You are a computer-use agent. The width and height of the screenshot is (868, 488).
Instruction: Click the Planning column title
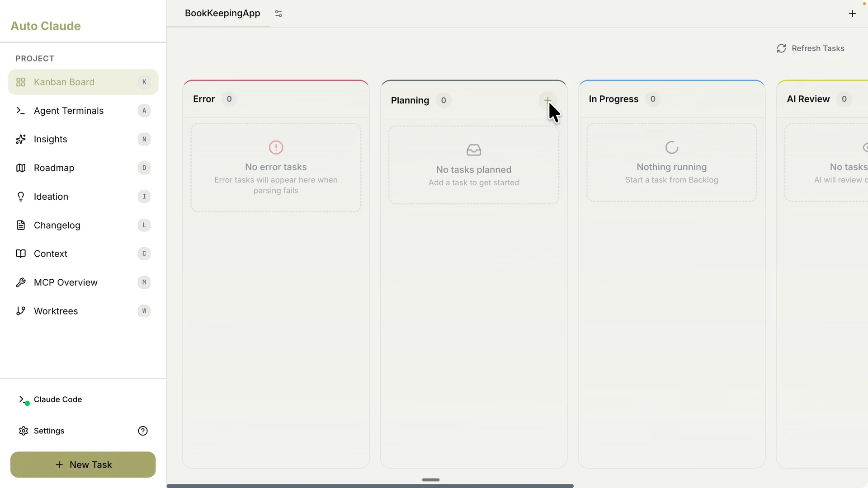click(410, 100)
